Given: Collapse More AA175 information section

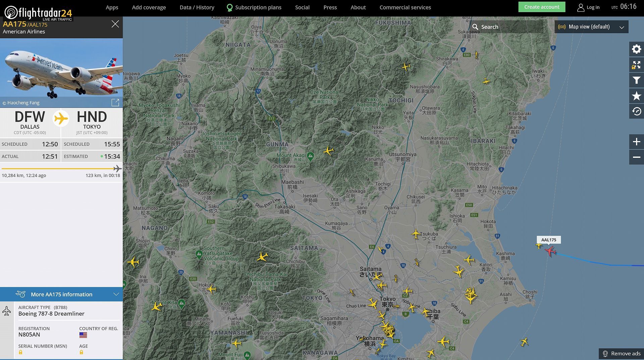Looking at the screenshot, I should [61, 294].
